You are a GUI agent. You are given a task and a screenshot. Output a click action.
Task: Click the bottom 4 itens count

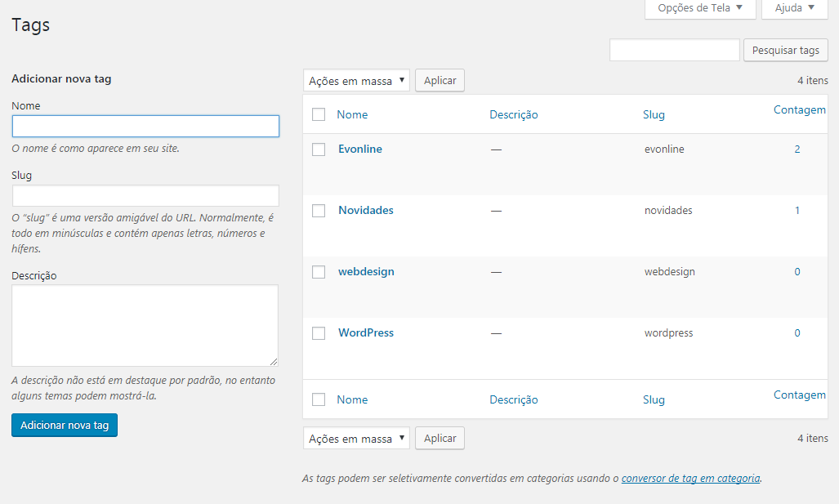click(813, 438)
